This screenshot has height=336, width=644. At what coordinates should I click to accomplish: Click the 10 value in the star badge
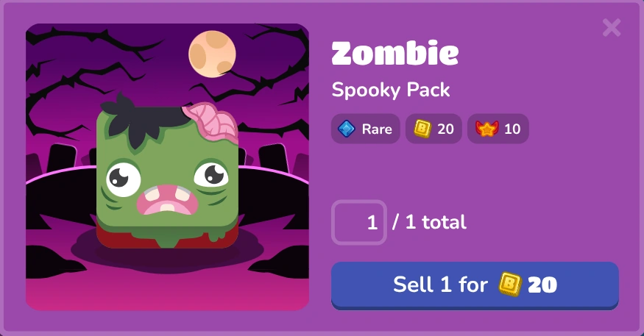pyautogui.click(x=512, y=129)
